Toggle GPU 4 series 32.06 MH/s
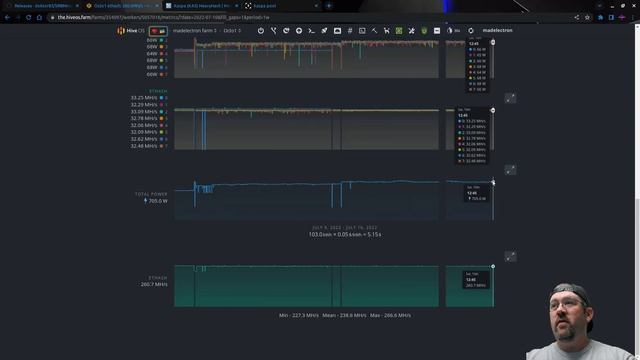The width and height of the screenshot is (640, 360). coord(149,125)
